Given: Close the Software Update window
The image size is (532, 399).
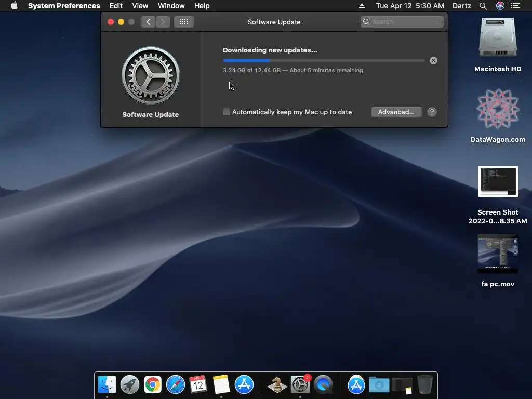Looking at the screenshot, I should 111,22.
